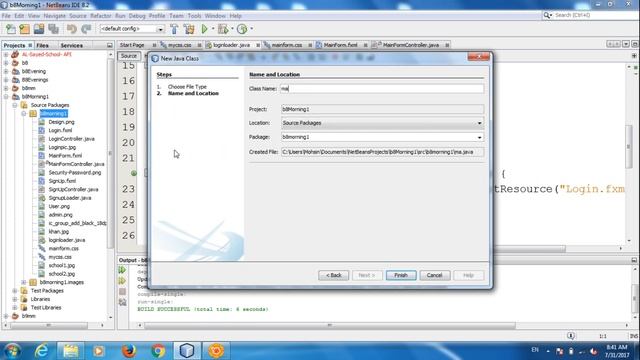The width and height of the screenshot is (640, 360).
Task: Click the clock in system tray
Action: 617,351
